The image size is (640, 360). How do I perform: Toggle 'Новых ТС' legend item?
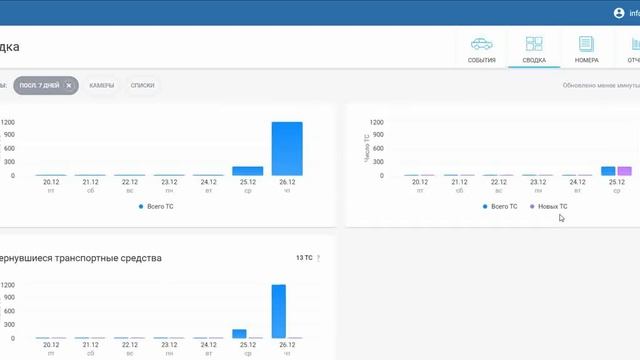[548, 207]
